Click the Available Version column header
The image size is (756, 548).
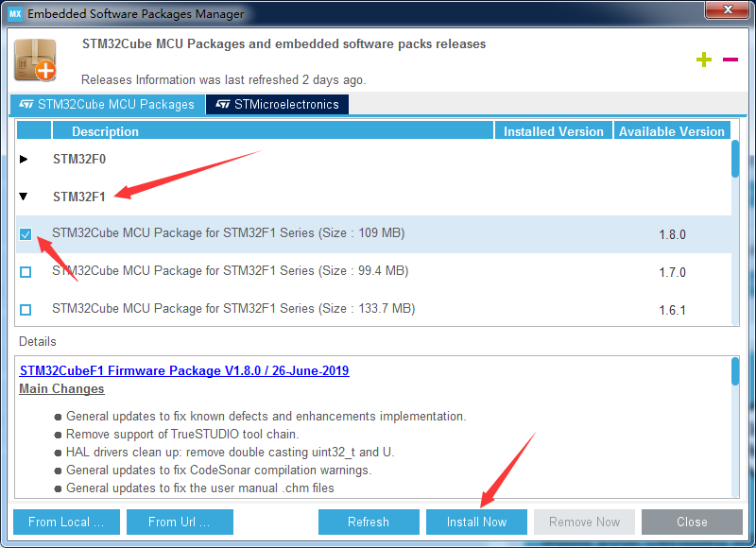point(672,131)
